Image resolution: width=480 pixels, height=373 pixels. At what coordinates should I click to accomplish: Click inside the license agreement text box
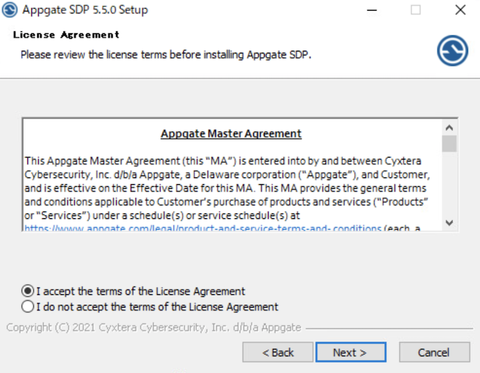point(233,174)
